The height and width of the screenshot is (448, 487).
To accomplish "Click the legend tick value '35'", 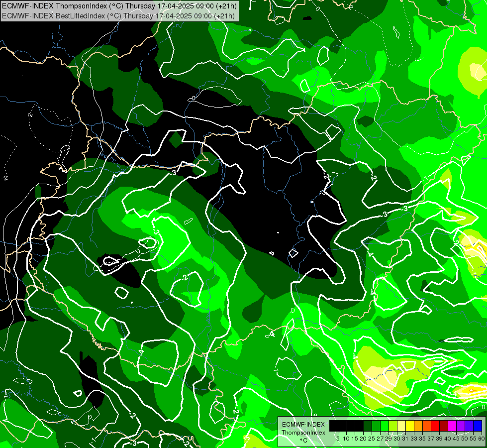I will (x=422, y=439).
